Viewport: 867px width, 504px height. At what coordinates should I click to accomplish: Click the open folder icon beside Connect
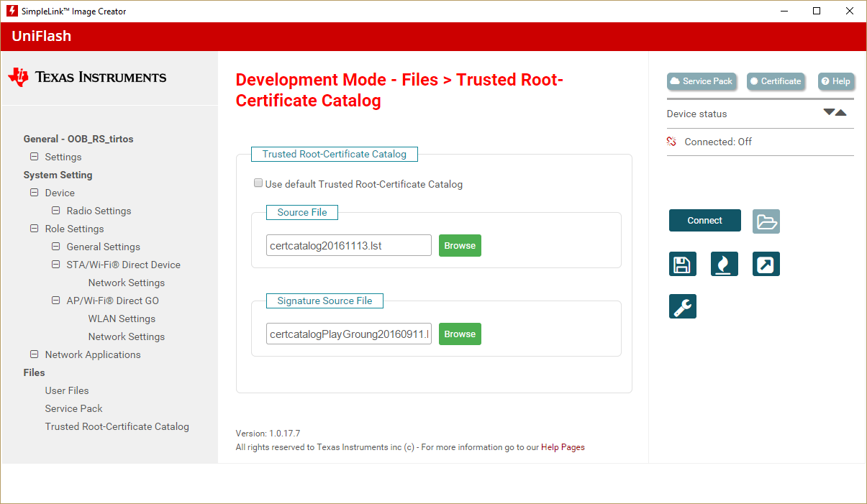(x=766, y=221)
